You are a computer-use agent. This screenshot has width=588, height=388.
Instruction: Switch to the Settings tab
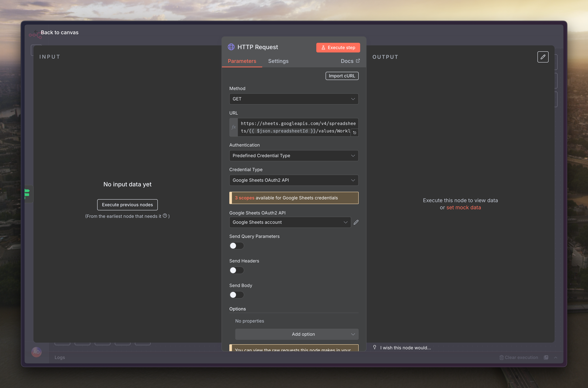278,61
